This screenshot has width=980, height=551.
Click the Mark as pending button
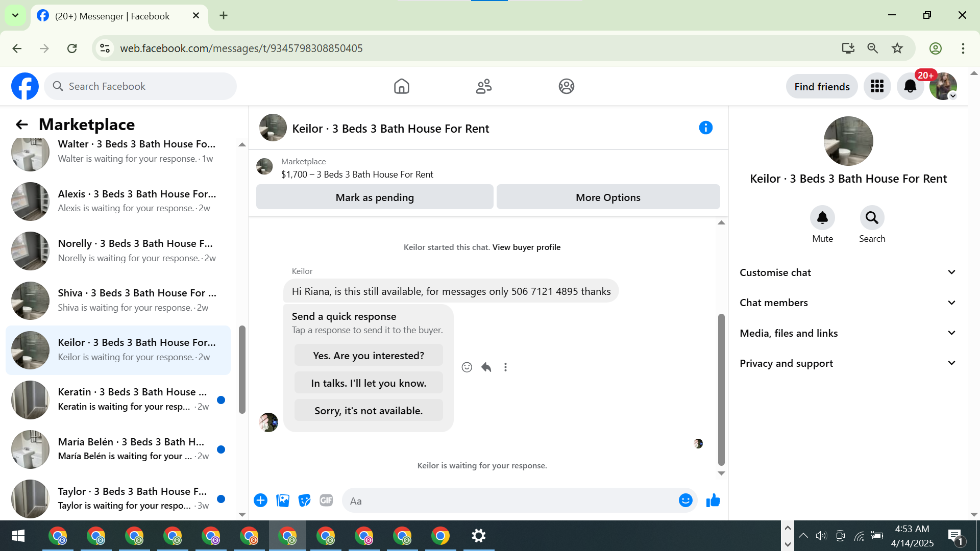click(375, 197)
